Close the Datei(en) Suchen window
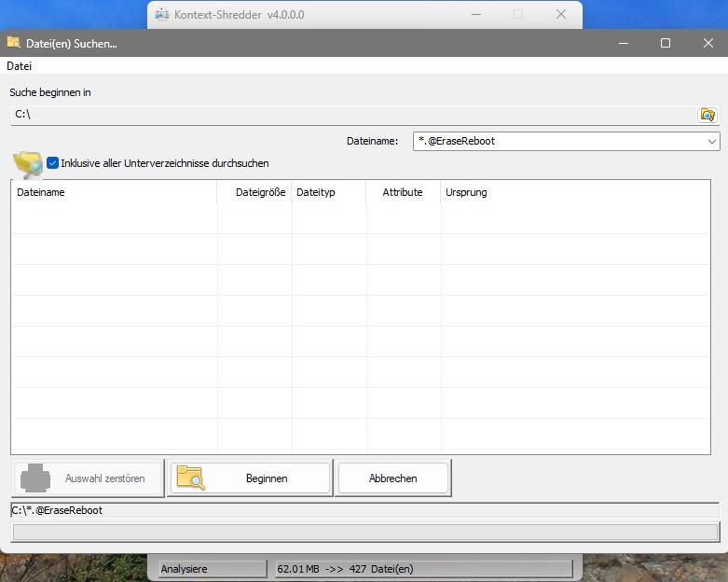Viewport: 728px width, 582px height. click(x=708, y=43)
